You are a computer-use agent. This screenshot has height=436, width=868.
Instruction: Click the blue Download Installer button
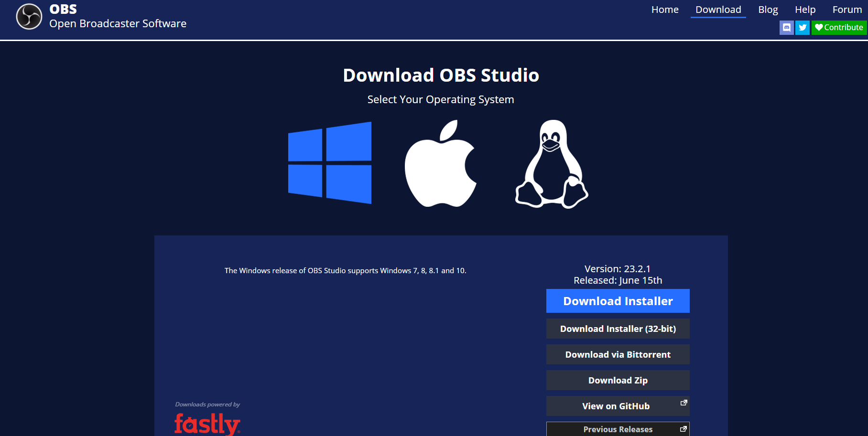(x=618, y=301)
